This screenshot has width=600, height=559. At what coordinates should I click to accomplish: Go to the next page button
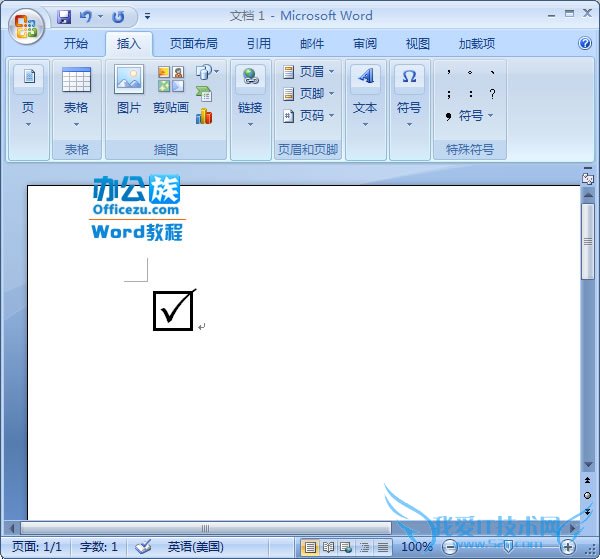[x=588, y=512]
